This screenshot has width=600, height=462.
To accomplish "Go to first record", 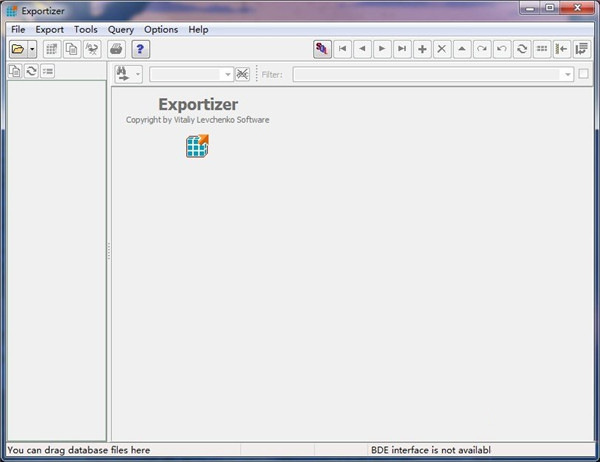I will tap(342, 49).
